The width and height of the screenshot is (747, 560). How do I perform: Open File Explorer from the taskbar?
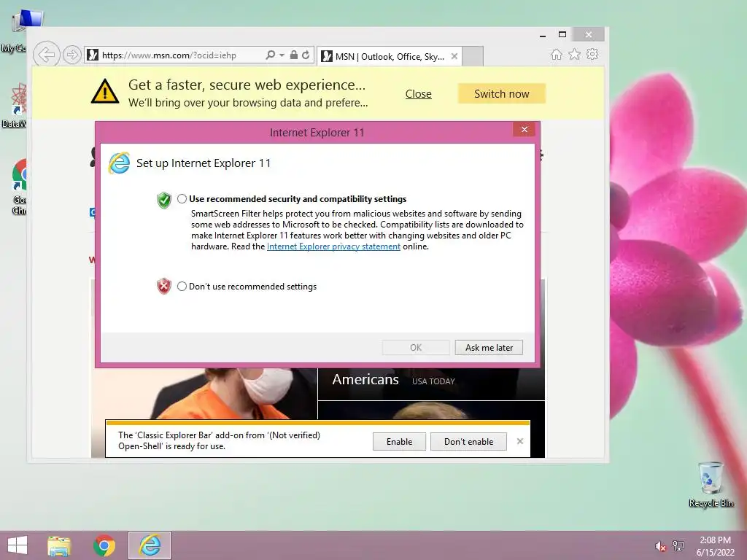(59, 545)
